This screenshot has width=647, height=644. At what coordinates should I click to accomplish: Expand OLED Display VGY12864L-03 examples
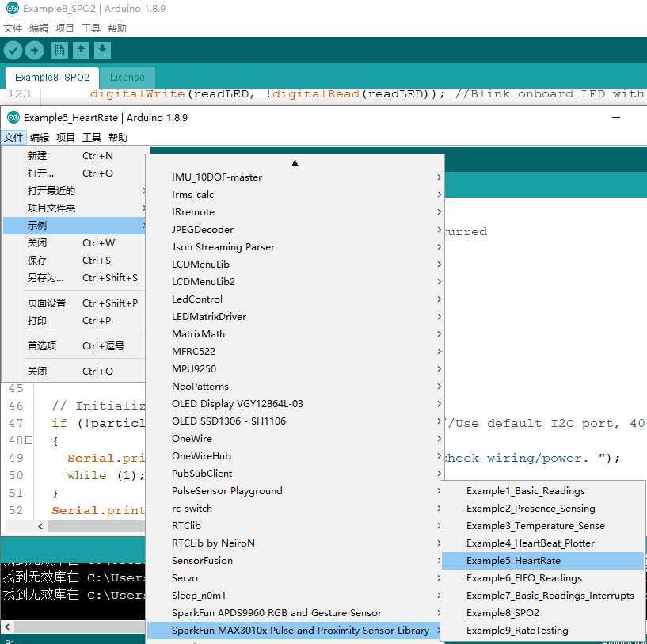click(295, 404)
